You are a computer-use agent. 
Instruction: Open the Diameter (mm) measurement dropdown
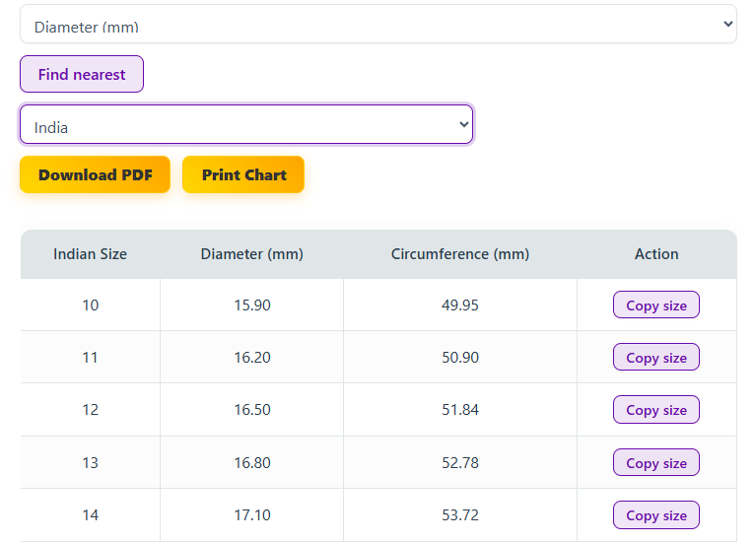tap(378, 25)
